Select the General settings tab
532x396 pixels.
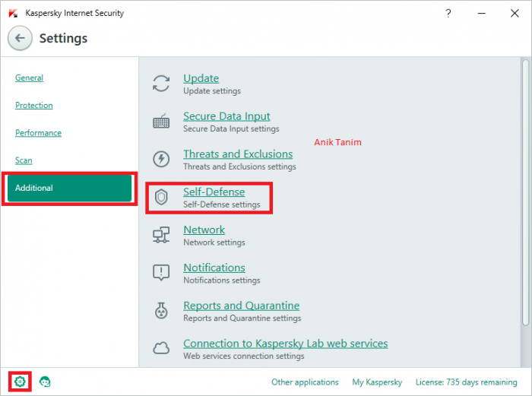tap(29, 78)
